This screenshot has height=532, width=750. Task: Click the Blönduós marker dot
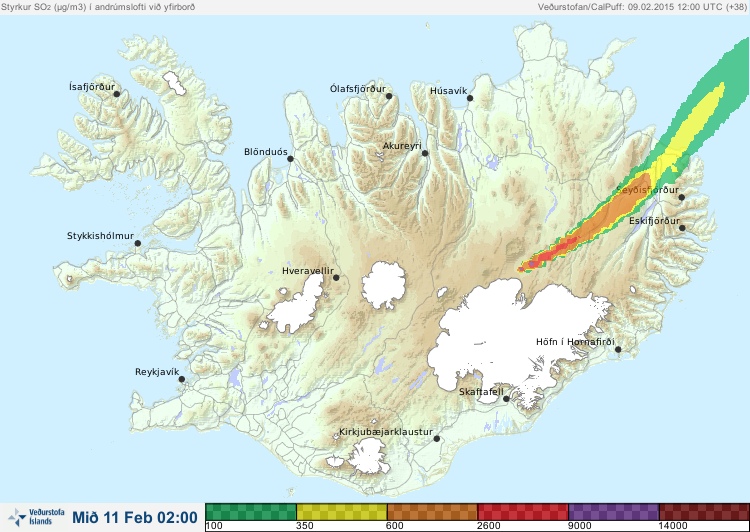(x=290, y=158)
